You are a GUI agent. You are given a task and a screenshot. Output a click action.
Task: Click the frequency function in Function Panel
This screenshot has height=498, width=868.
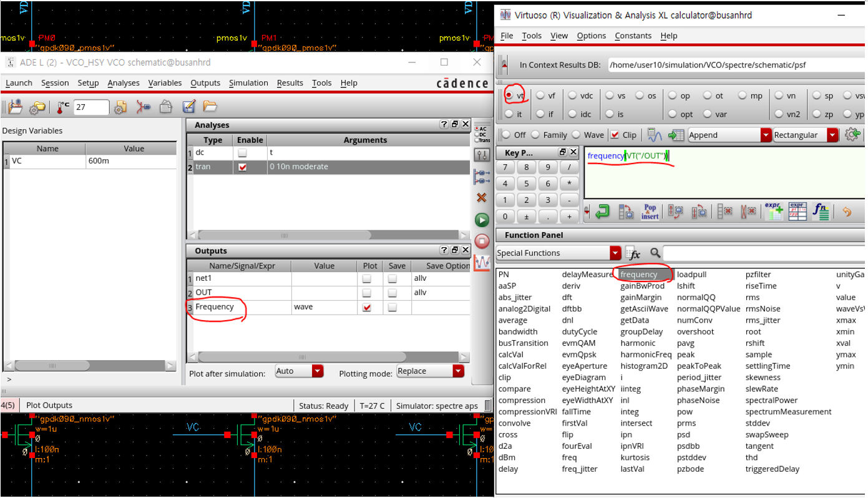click(639, 275)
